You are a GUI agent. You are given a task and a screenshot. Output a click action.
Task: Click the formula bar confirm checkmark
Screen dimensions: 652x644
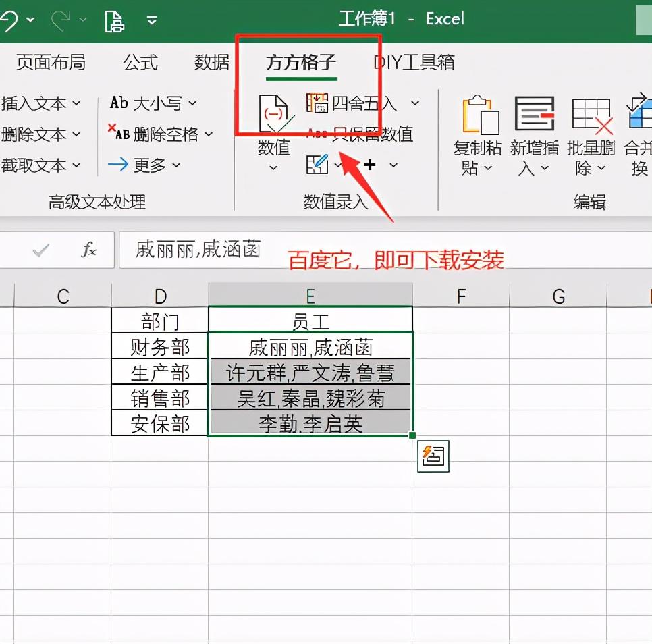click(40, 250)
